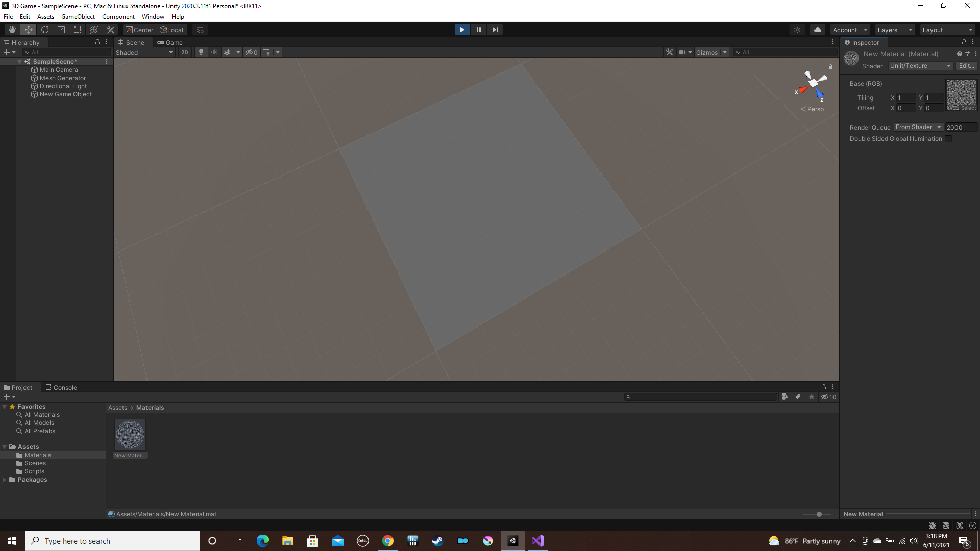Toggle scene grid visibility button
This screenshot has height=551, width=980.
pos(266,52)
